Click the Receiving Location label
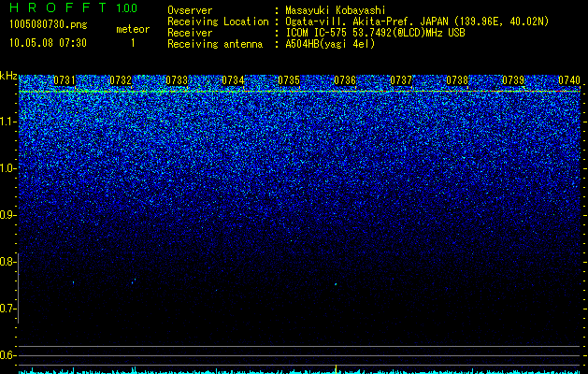Viewport: 588px width, 374px height. click(218, 22)
